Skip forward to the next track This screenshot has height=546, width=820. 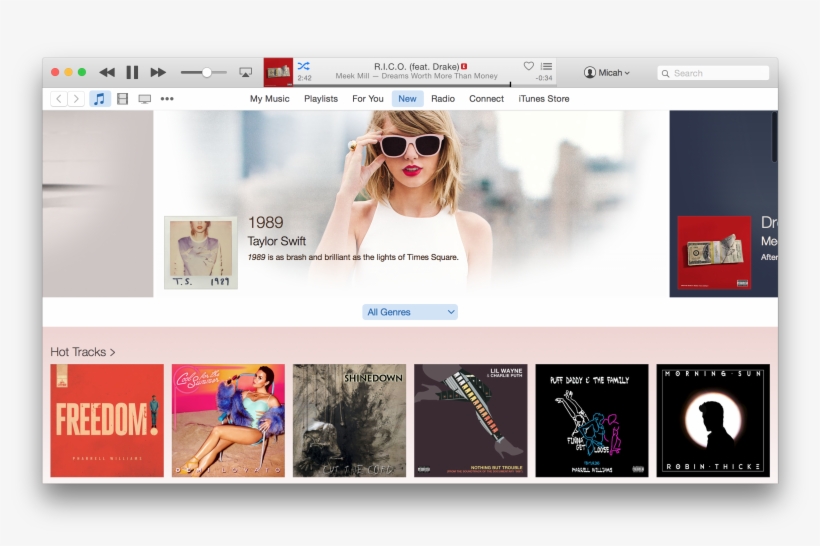[x=158, y=72]
